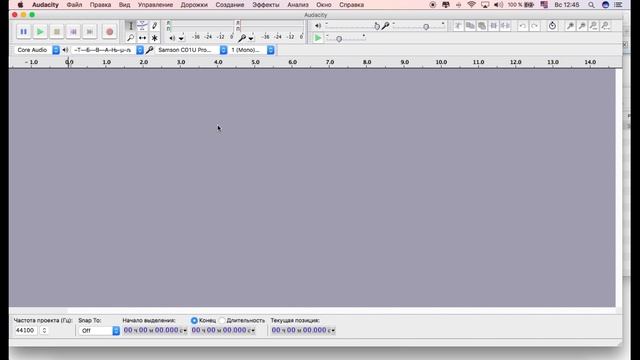This screenshot has height=360, width=640.
Task: Click the Cut scissors icon
Action: point(458,26)
